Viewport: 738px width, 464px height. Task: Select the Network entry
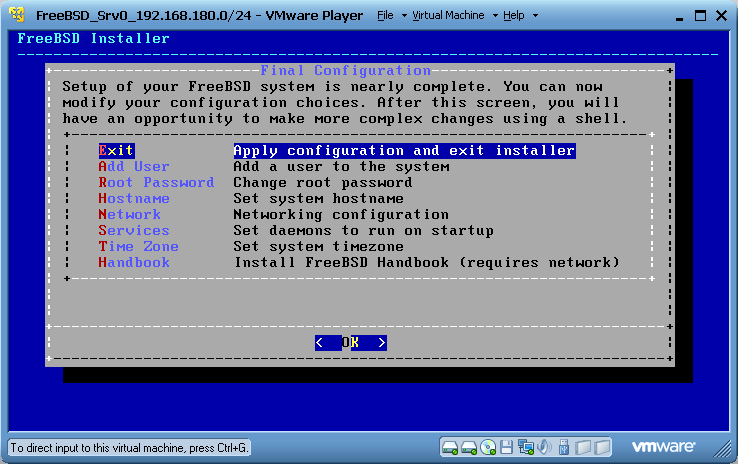click(129, 215)
